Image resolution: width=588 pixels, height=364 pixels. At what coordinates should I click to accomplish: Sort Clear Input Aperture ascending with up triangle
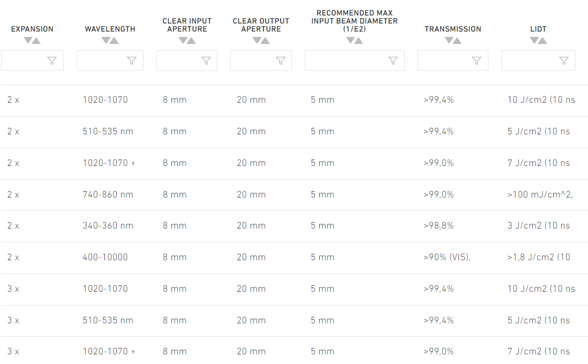tap(191, 41)
